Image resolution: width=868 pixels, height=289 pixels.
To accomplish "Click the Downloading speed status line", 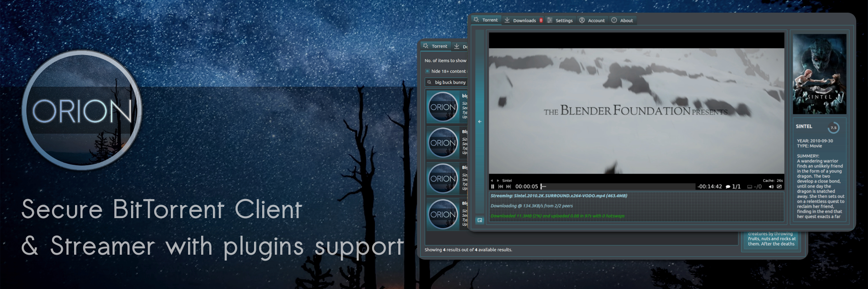I will pos(532,206).
